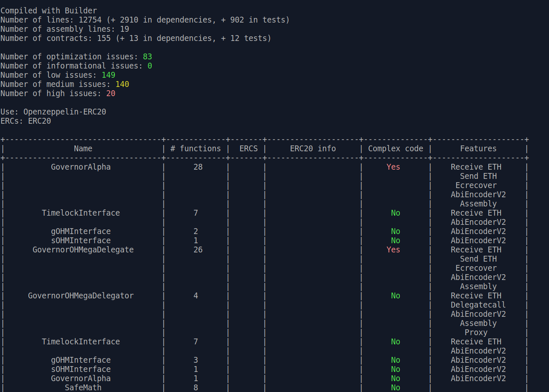Select the 'Features' column header
Screen dimensions: 549x392
pyautogui.click(x=478, y=149)
